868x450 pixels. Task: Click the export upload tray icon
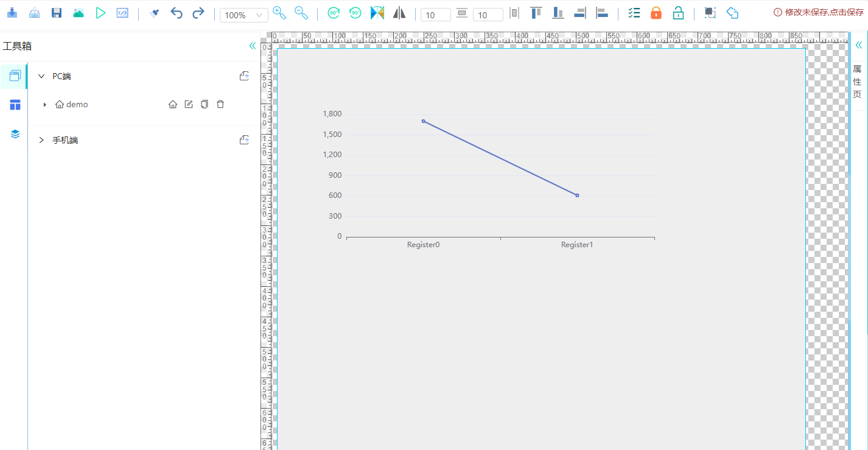[x=35, y=13]
